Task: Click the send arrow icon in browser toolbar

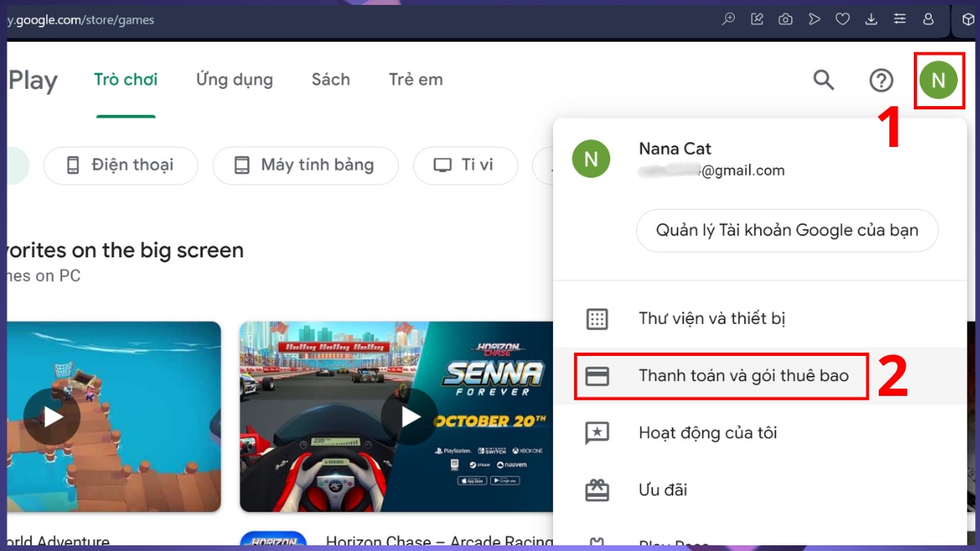Action: click(x=814, y=19)
